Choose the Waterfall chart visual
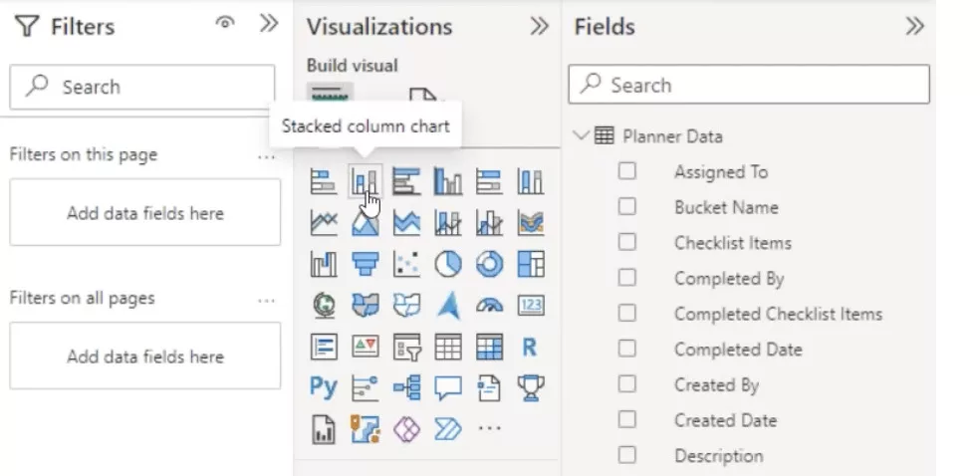980x476 pixels. tap(324, 264)
